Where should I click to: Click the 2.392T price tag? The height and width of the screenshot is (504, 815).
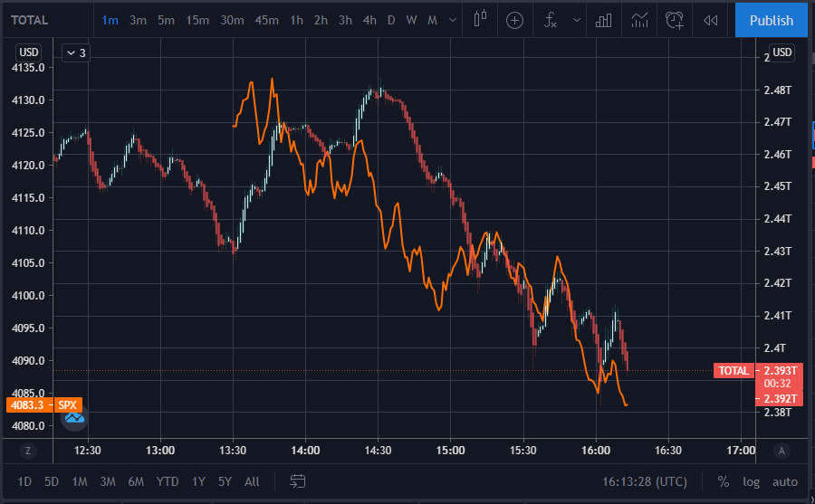coord(780,398)
